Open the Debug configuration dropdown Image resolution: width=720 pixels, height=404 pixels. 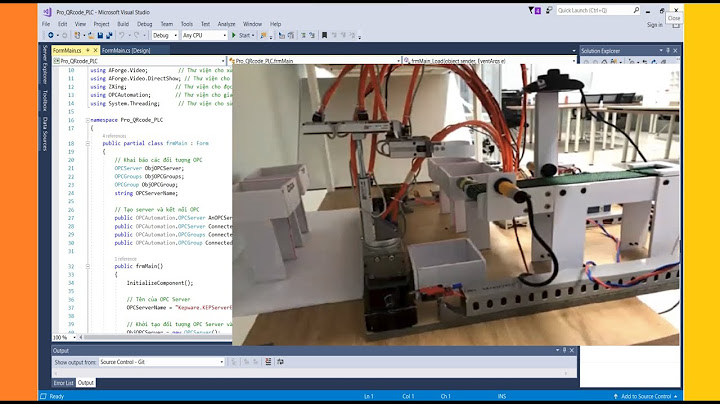[164, 35]
